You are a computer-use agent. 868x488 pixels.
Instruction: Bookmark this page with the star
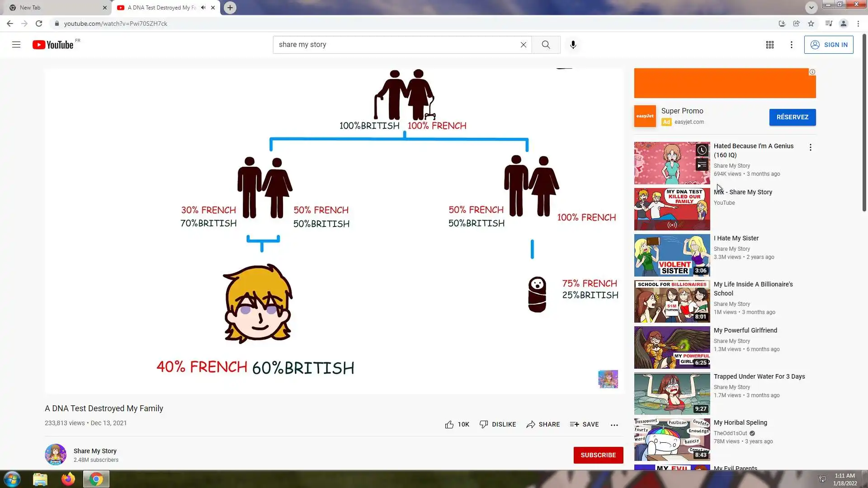pyautogui.click(x=811, y=23)
